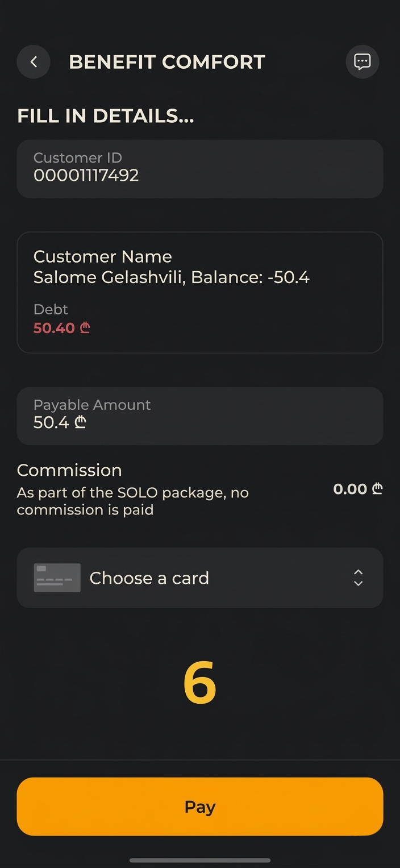Click the FILL IN DETAILS heading

point(105,116)
